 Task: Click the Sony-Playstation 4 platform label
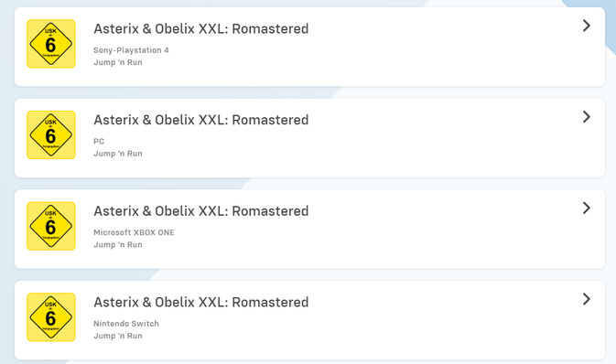coord(131,50)
